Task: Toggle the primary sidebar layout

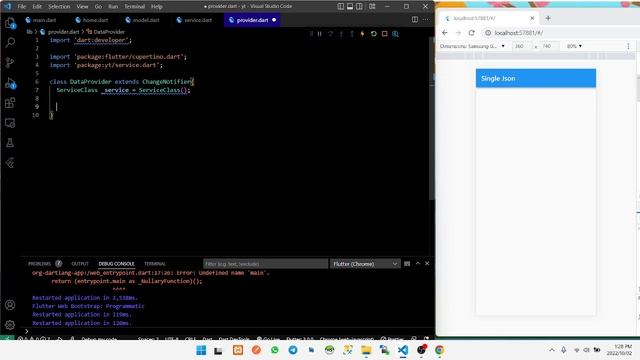Action: [x=341, y=7]
